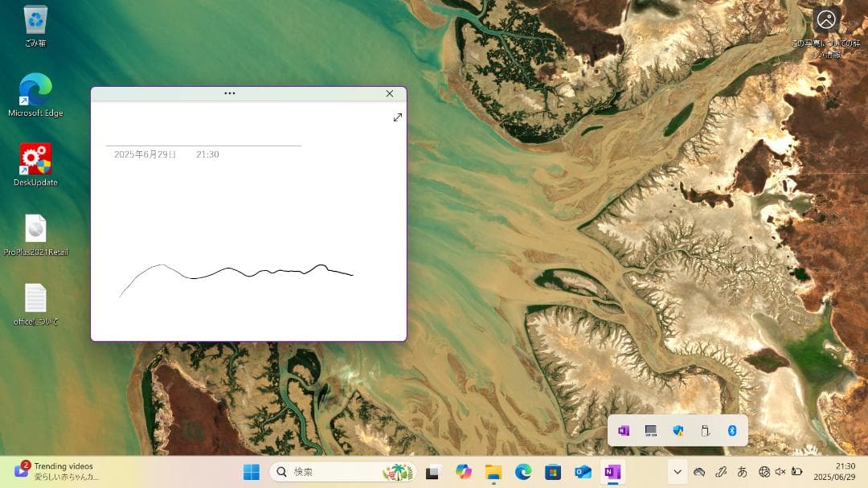Open the OneDrive cloud icon in the taskbar
The width and height of the screenshot is (868, 488).
tap(699, 472)
